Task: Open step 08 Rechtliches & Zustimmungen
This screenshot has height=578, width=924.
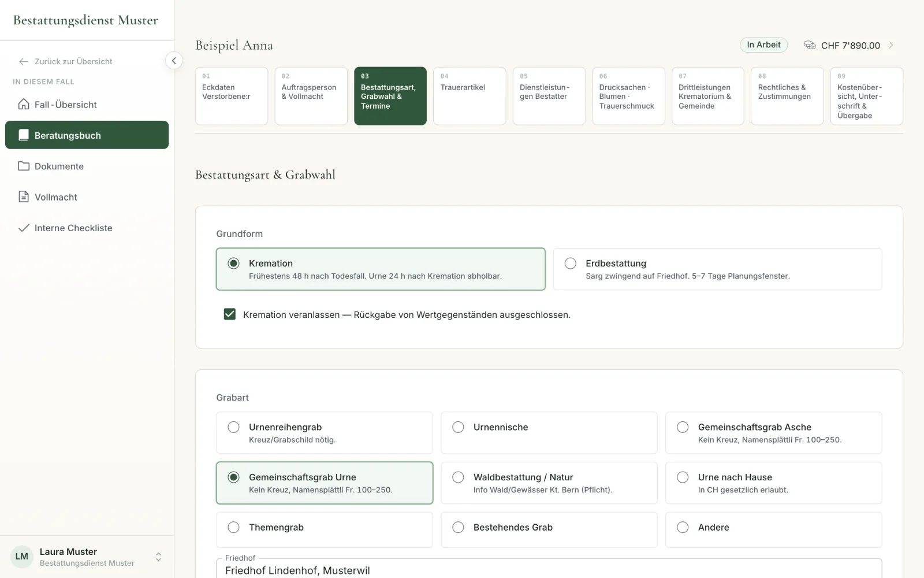Action: coord(788,96)
